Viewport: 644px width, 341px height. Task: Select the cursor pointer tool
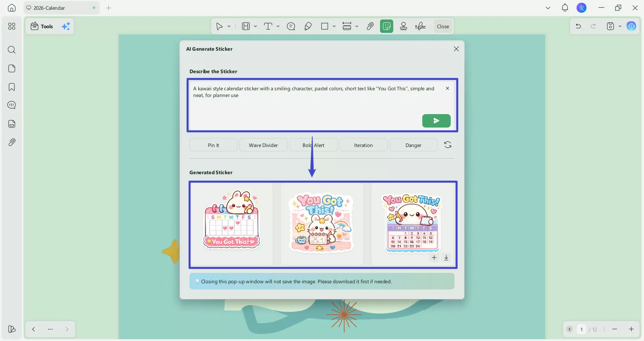219,26
